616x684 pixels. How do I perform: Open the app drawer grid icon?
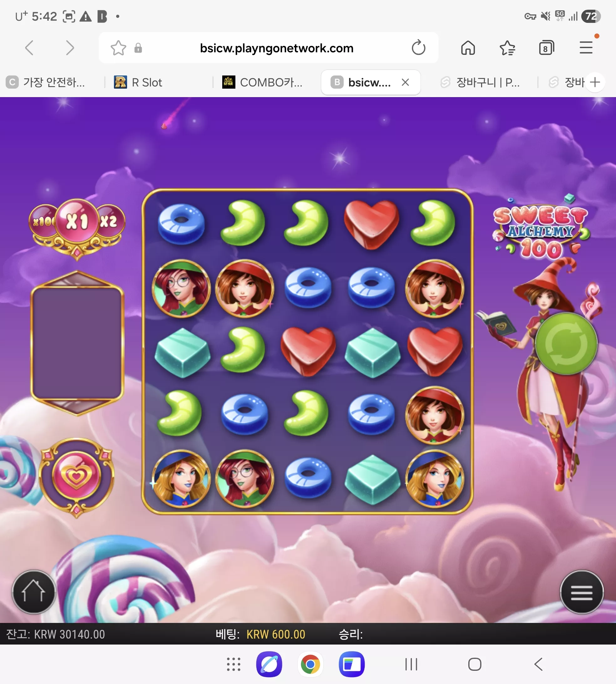click(x=234, y=664)
